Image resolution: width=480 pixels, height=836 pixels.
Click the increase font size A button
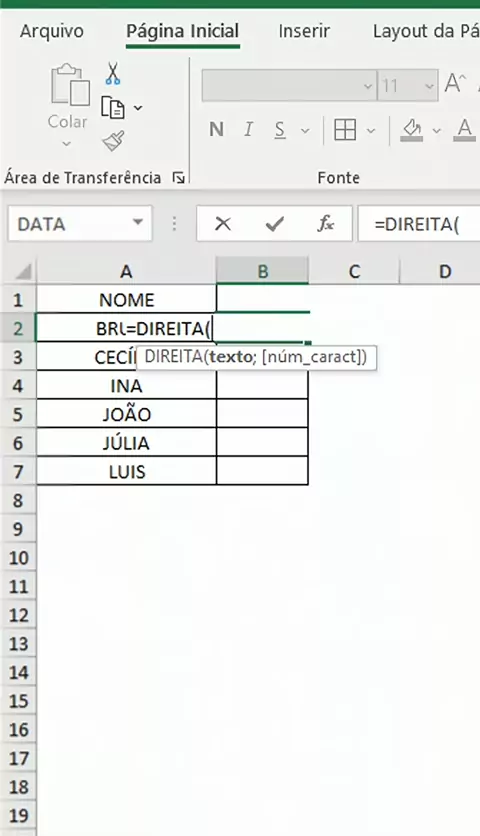(x=455, y=84)
